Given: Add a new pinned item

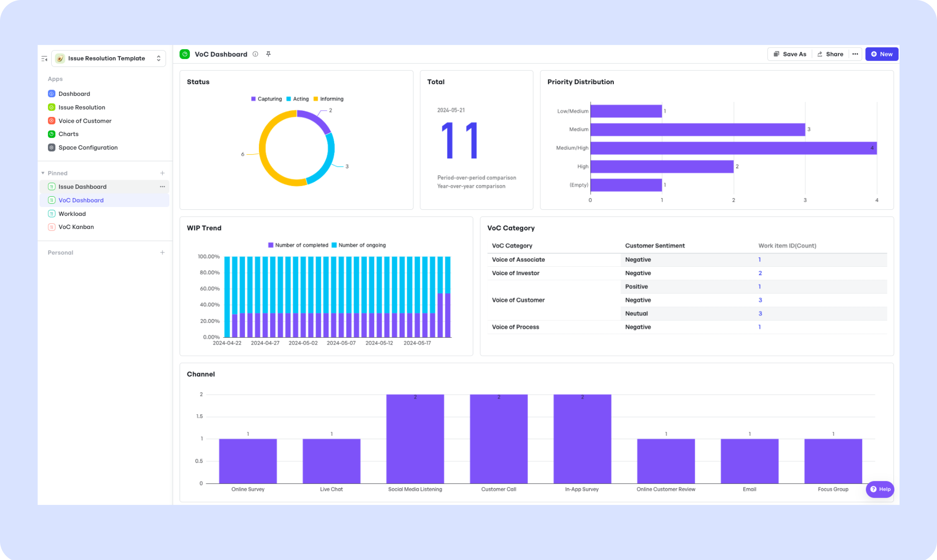Looking at the screenshot, I should (x=162, y=173).
